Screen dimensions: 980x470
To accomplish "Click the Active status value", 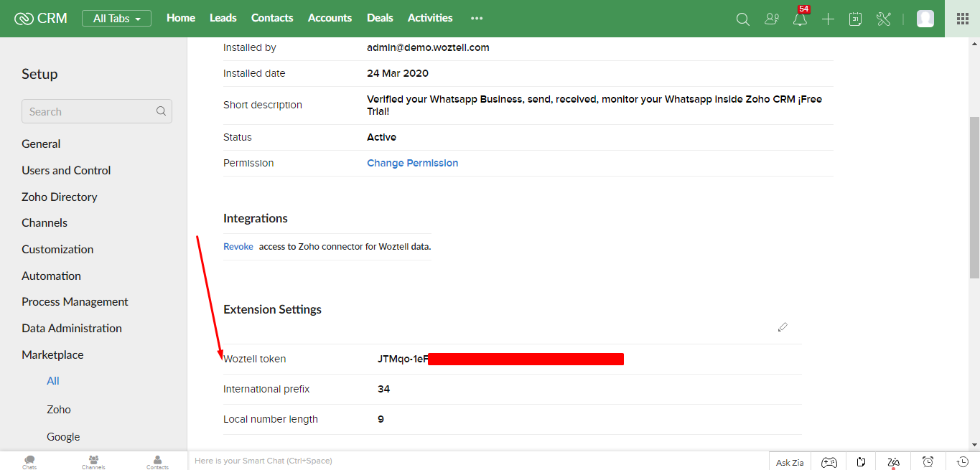I will pyautogui.click(x=381, y=137).
